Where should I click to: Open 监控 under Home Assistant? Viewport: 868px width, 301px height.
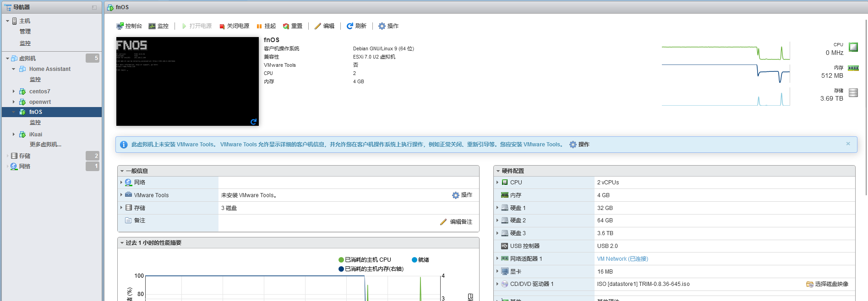(35, 80)
